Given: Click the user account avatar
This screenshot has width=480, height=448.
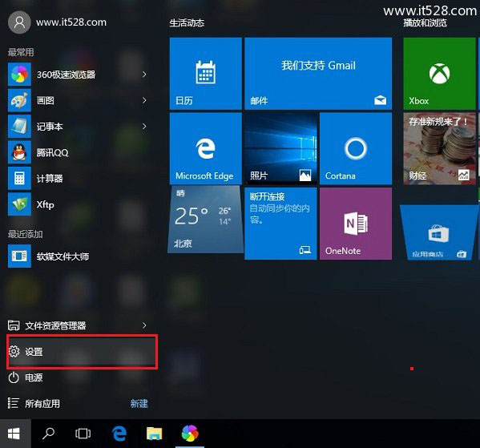Looking at the screenshot, I should [x=19, y=22].
